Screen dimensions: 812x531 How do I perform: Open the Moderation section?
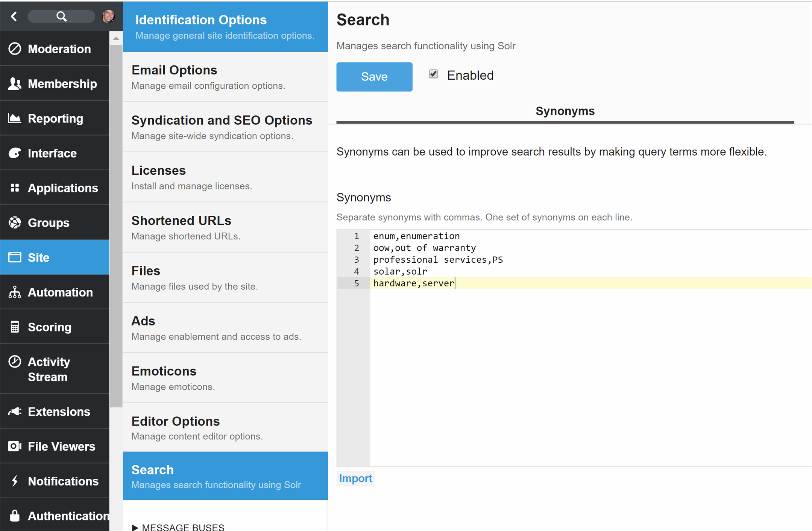tap(55, 49)
